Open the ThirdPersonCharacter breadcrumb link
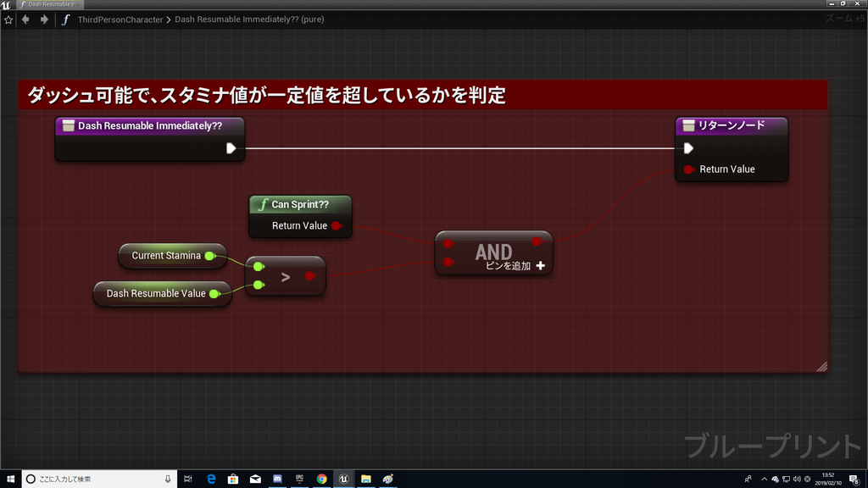Screen dimensions: 868x488 coord(121,19)
